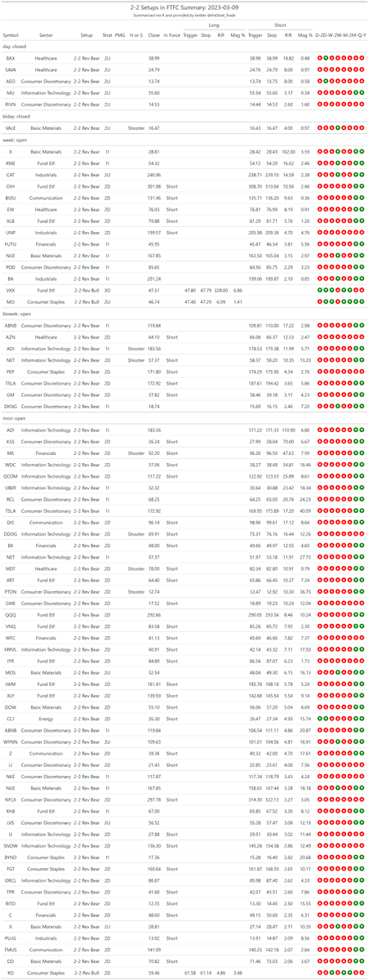This screenshot has height=980, width=369.
Task: Click the 'In Force' column header
Action: 171,36
